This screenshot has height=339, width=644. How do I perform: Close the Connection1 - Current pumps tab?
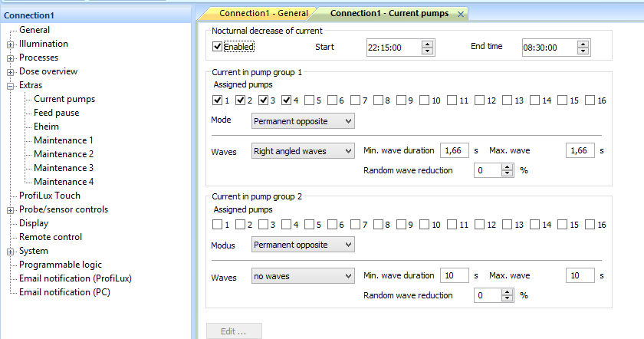click(460, 14)
